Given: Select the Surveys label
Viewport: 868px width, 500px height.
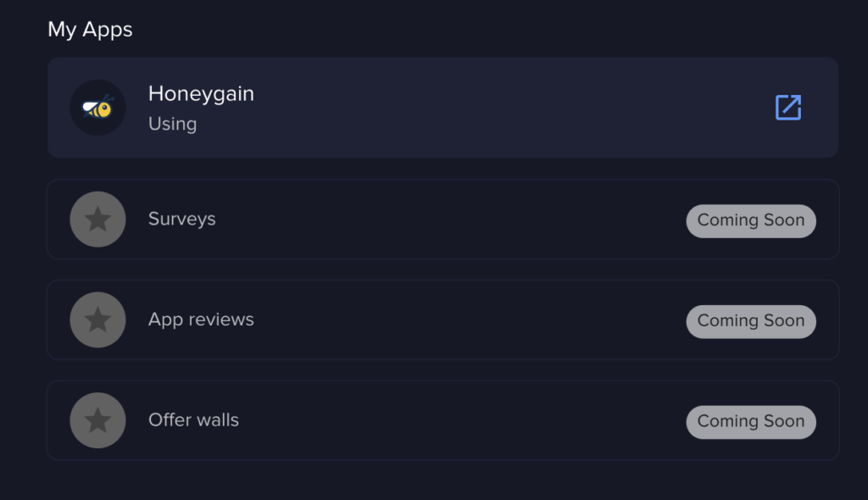Looking at the screenshot, I should 181,219.
